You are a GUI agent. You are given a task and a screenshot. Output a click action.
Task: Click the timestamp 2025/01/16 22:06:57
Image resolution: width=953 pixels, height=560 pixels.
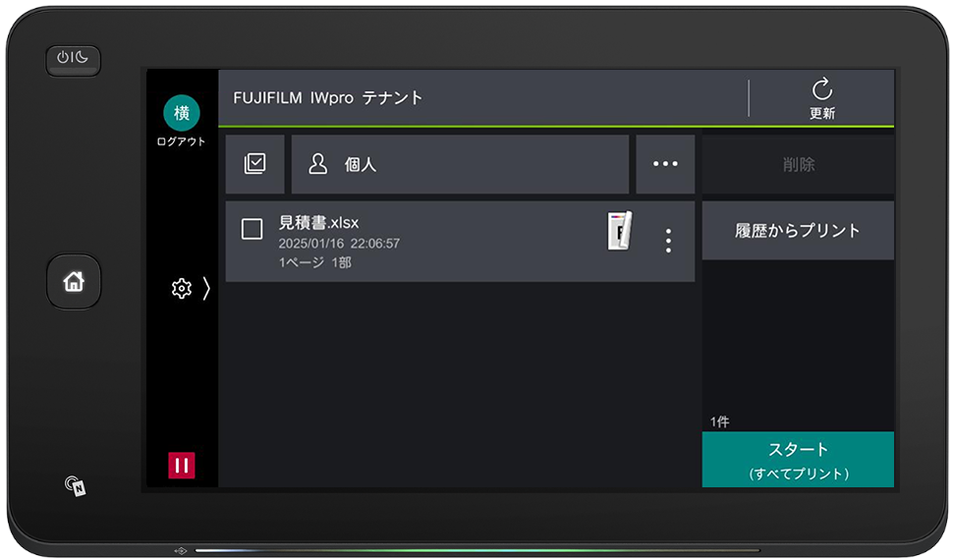(x=339, y=244)
